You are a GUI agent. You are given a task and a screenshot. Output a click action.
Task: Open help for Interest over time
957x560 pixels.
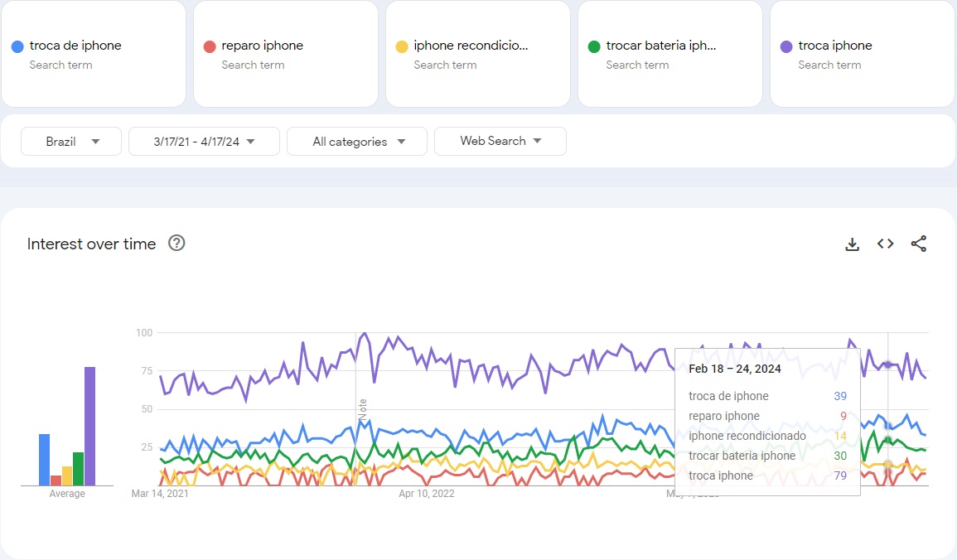[176, 244]
